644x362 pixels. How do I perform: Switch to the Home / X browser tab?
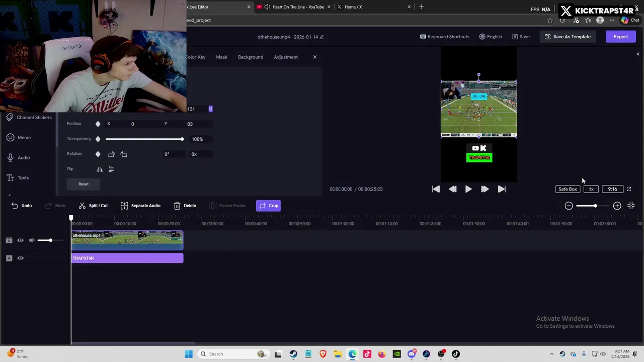click(374, 7)
